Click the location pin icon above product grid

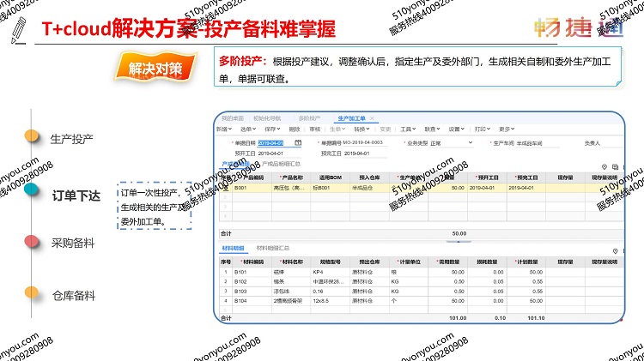point(605,166)
